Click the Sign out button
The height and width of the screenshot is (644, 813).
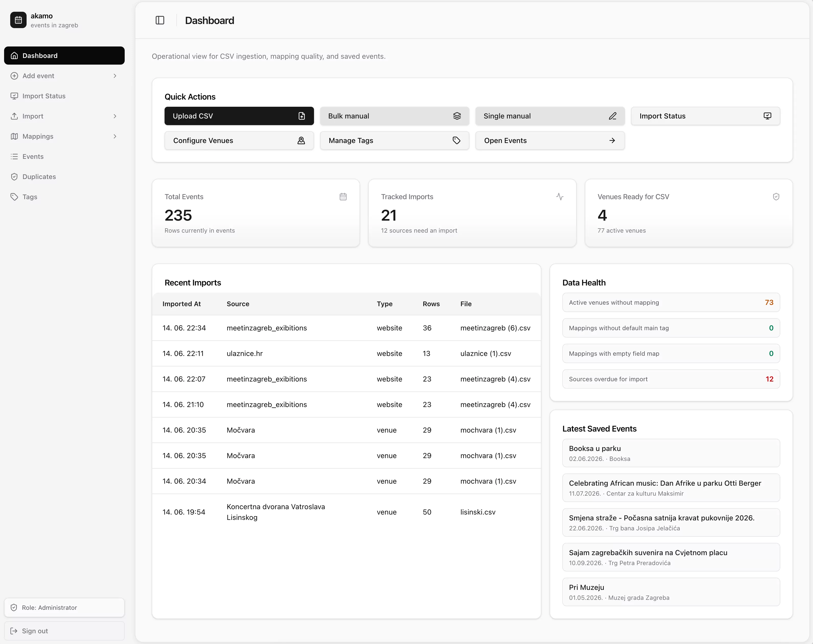[x=64, y=631]
